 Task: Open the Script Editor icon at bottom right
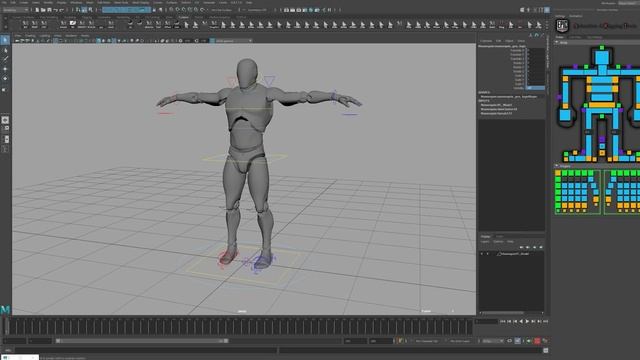(x=545, y=350)
